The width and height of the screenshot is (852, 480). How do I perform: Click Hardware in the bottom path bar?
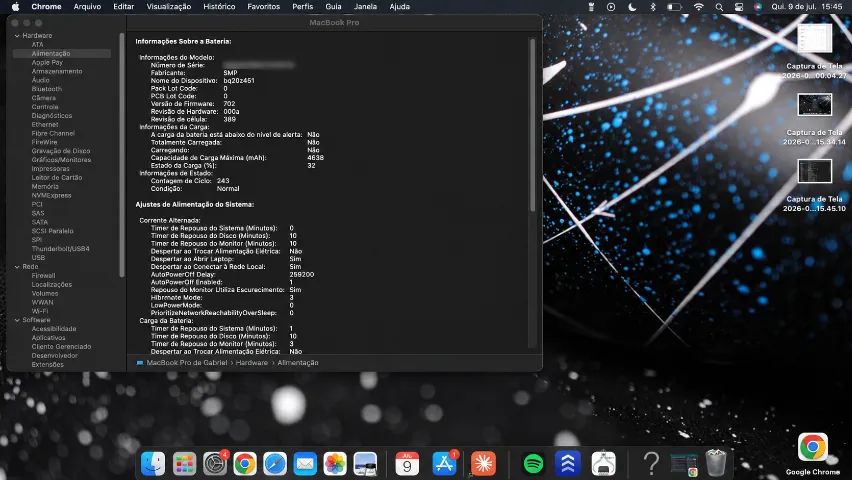(252, 363)
